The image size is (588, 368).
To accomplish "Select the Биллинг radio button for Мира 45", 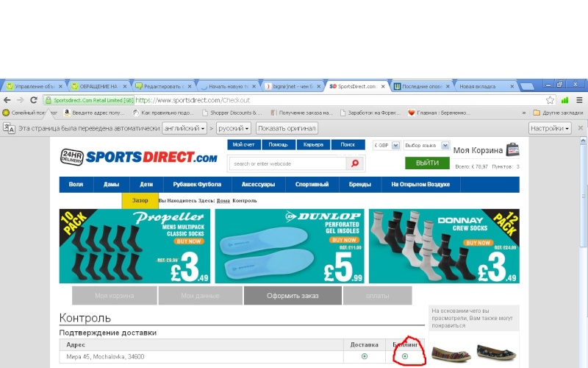I will 405,356.
